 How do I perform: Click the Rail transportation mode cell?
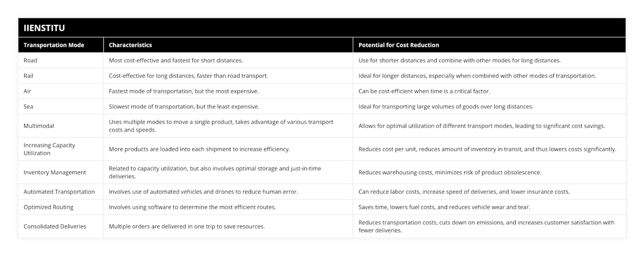point(29,76)
